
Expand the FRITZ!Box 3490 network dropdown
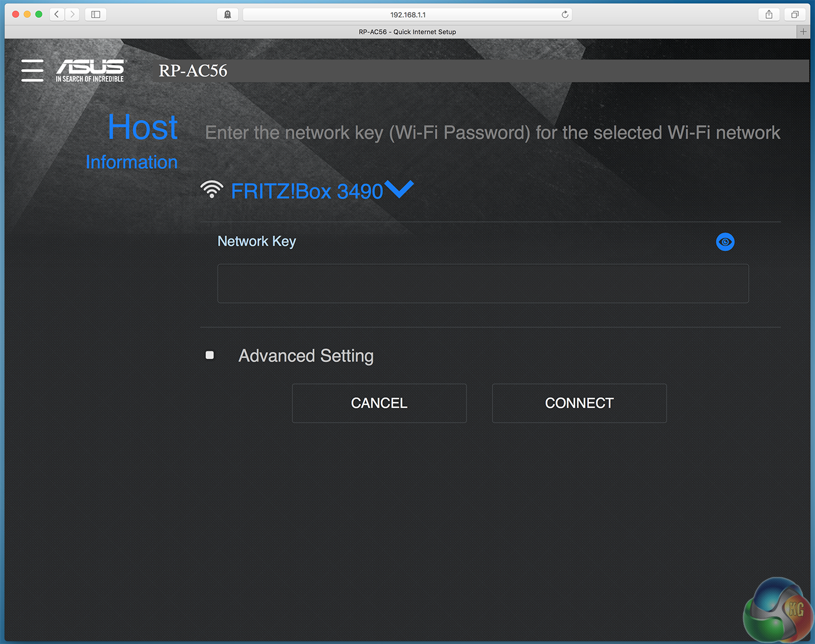pos(399,189)
